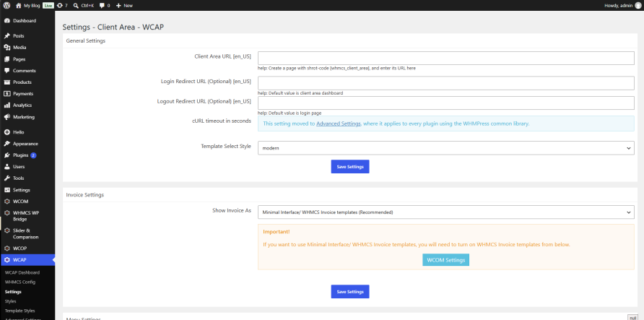Open WHMCS Config submenu item

pyautogui.click(x=20, y=282)
